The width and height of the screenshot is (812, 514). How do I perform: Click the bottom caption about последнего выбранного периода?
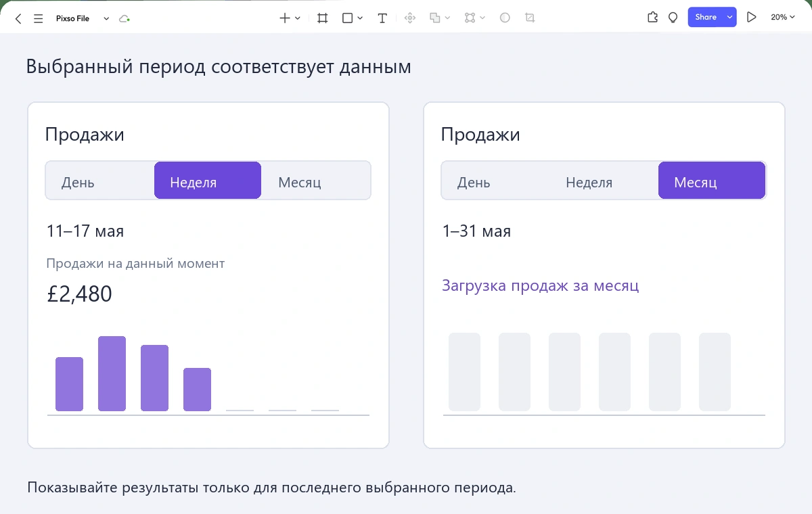[x=272, y=488]
